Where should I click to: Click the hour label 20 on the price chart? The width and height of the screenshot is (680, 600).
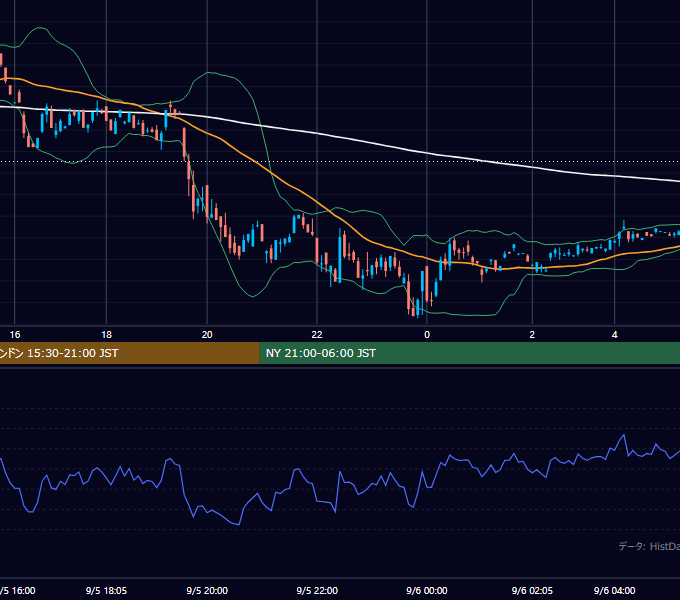(x=207, y=335)
